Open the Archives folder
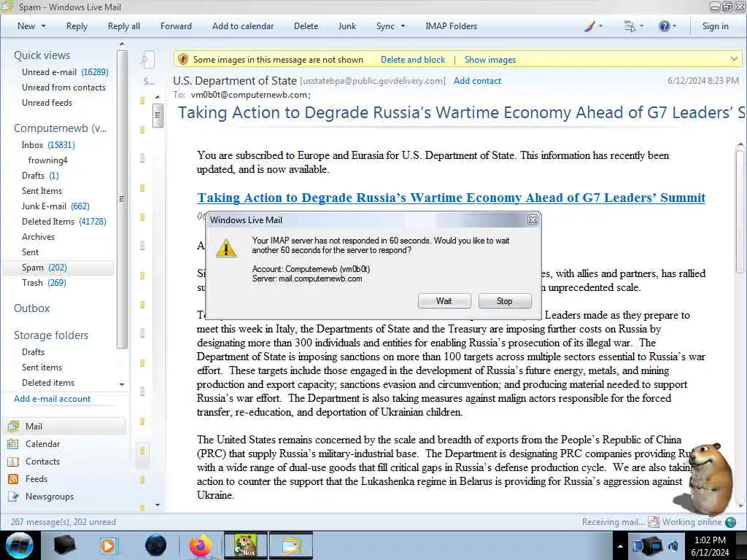The width and height of the screenshot is (747, 560). 38,237
